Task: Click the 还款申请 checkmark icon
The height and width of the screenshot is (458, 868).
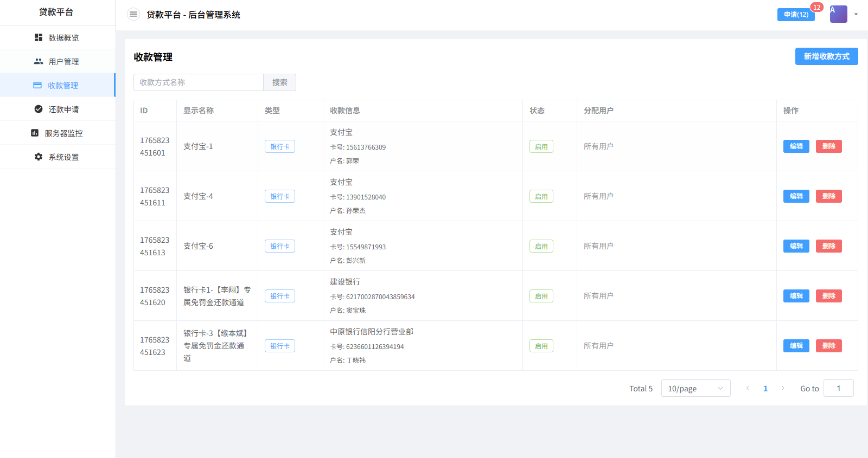Action: click(39, 109)
